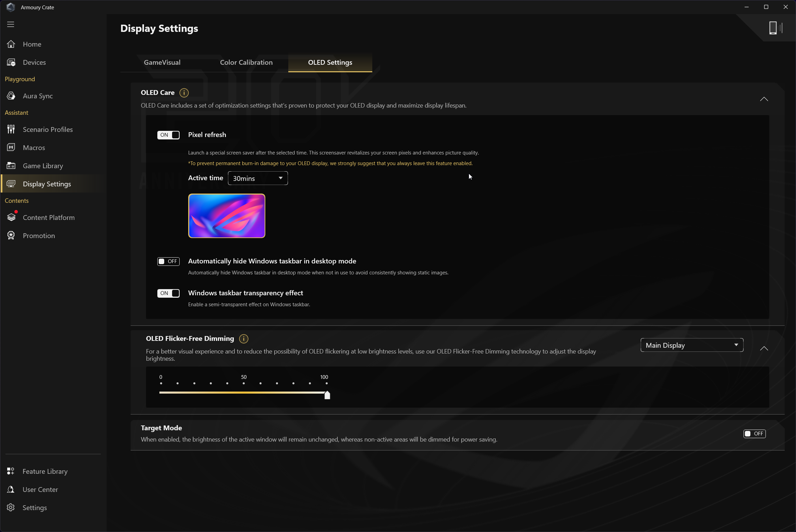The height and width of the screenshot is (532, 796).
Task: Click the OLED Flicker-Free Dimming info icon
Action: coord(244,339)
